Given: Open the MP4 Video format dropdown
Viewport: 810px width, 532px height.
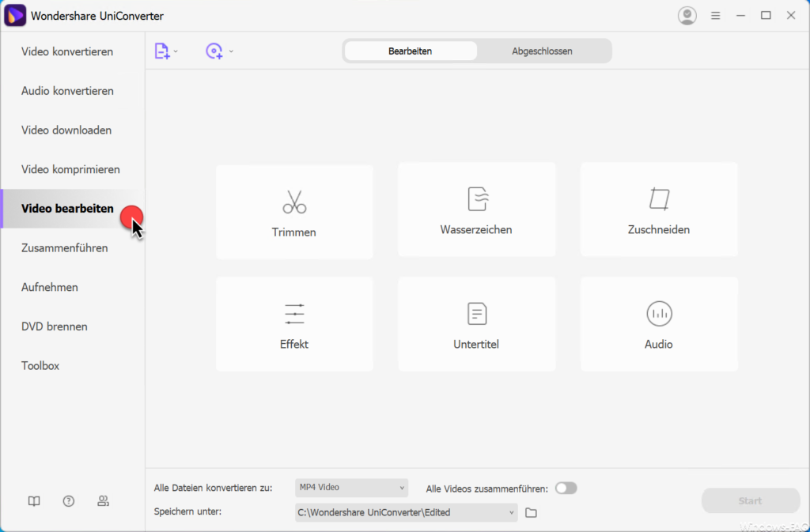Looking at the screenshot, I should point(351,488).
